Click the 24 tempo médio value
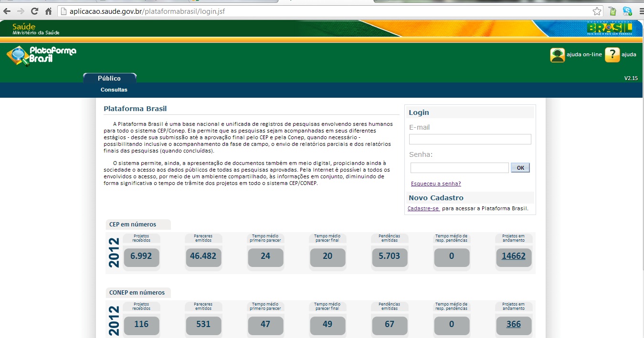 [265, 256]
